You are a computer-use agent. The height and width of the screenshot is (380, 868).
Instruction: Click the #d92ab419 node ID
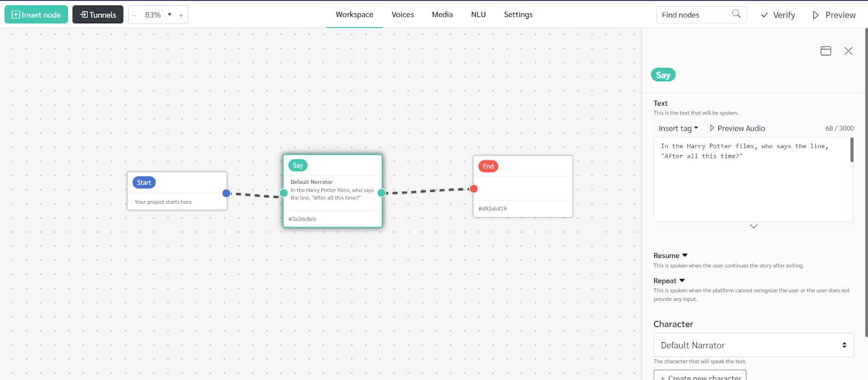[493, 209]
